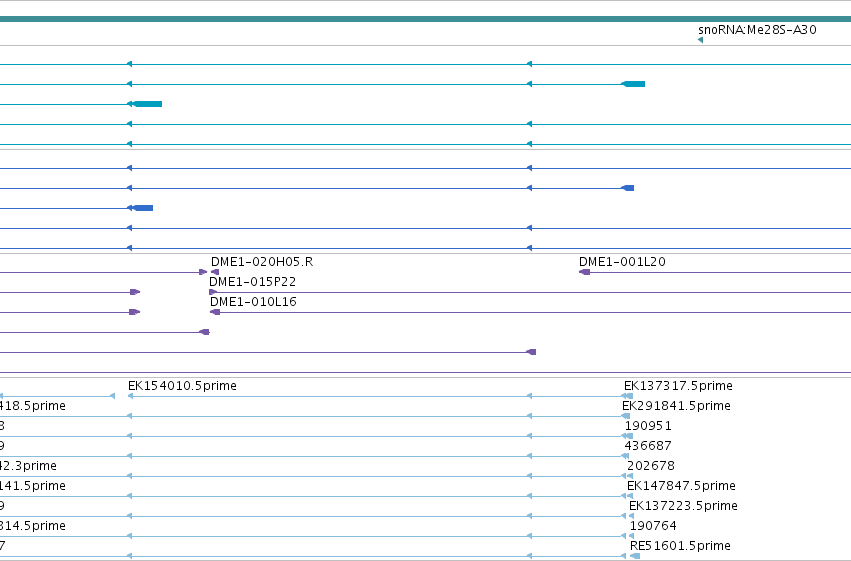
Task: Click the thick teal bar at top
Action: click(x=426, y=19)
